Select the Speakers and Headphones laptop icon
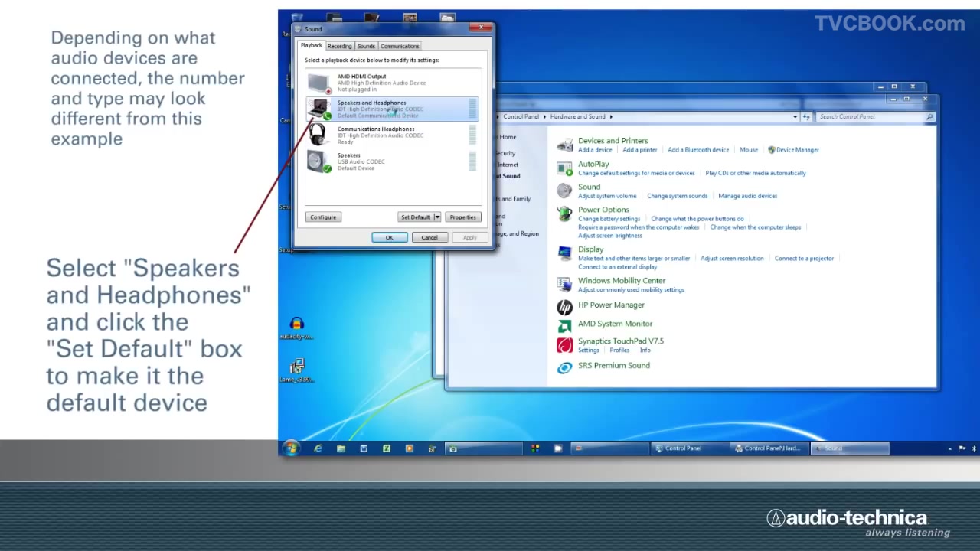This screenshot has width=980, height=551. pyautogui.click(x=319, y=109)
